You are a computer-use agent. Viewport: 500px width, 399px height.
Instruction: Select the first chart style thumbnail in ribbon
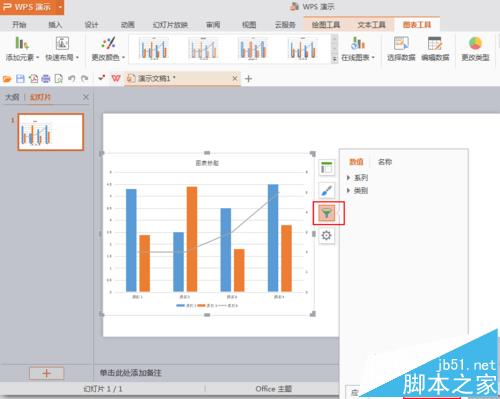[154, 49]
